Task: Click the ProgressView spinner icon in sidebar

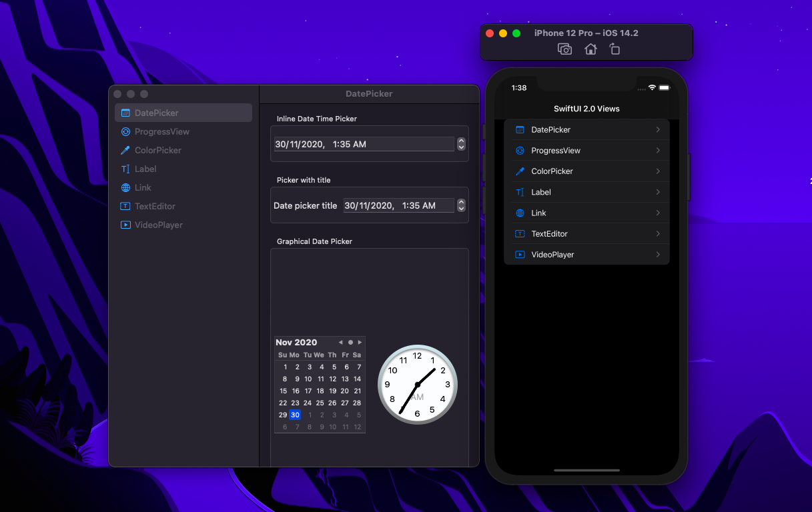Action: click(x=125, y=131)
